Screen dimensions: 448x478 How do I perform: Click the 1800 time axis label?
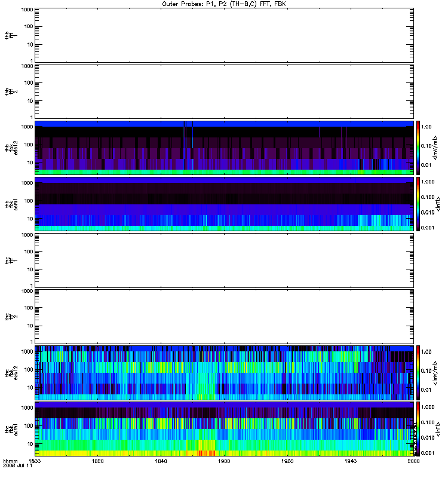pos(35,461)
